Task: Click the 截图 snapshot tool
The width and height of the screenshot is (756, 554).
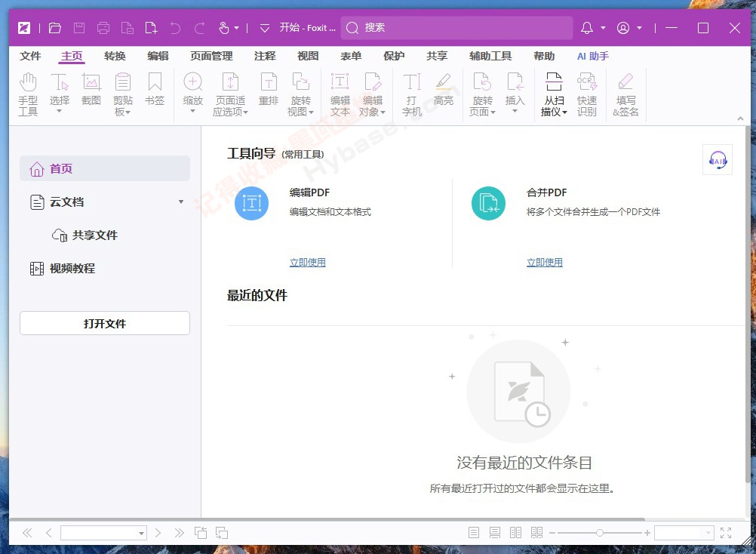Action: pyautogui.click(x=91, y=89)
